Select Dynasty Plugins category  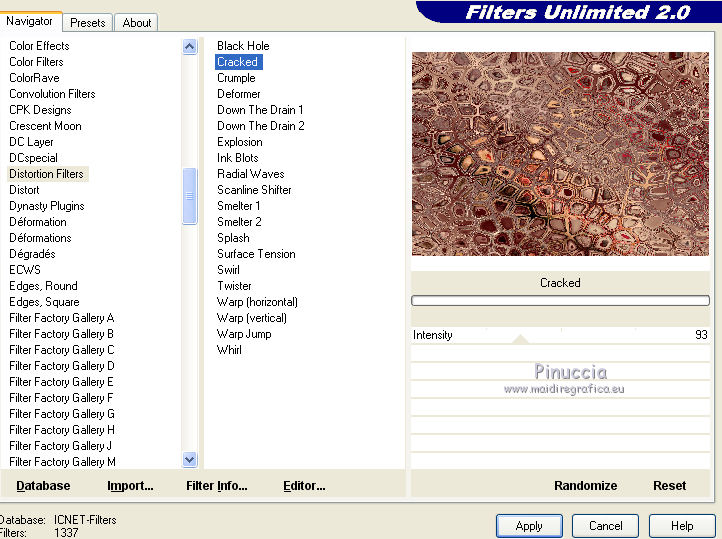pyautogui.click(x=47, y=206)
